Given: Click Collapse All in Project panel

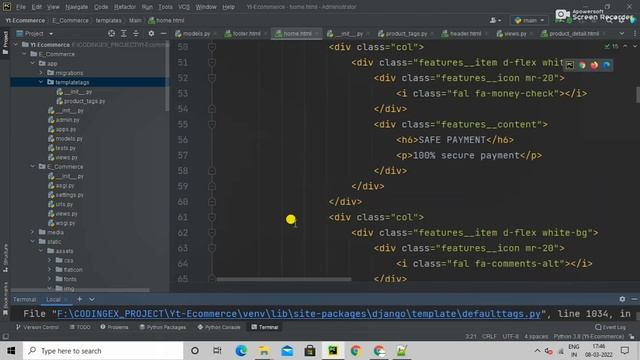Looking at the screenshot, I should 136,33.
